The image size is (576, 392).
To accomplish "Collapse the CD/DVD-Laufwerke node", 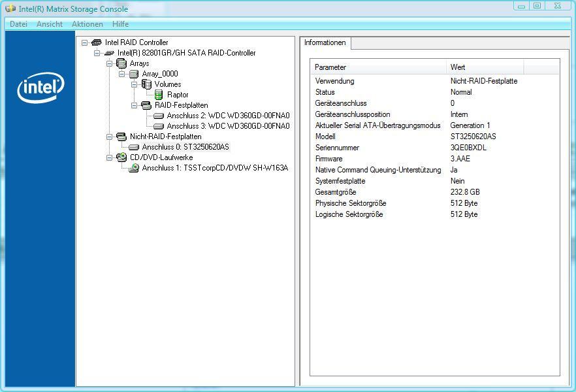I will pos(110,157).
